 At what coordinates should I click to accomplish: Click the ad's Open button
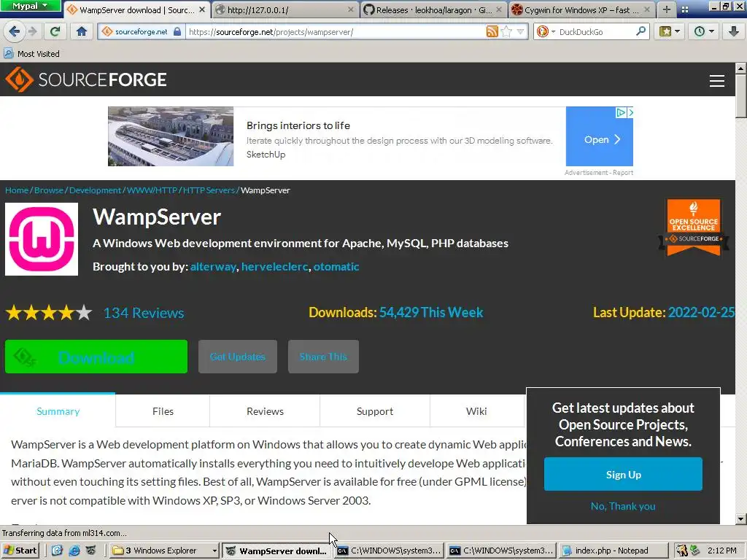click(600, 139)
